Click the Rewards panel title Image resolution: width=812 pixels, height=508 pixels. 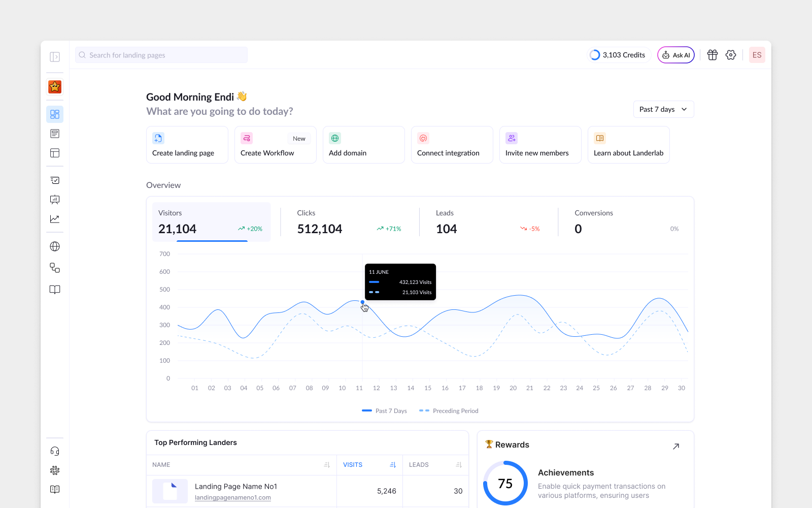[x=512, y=444]
